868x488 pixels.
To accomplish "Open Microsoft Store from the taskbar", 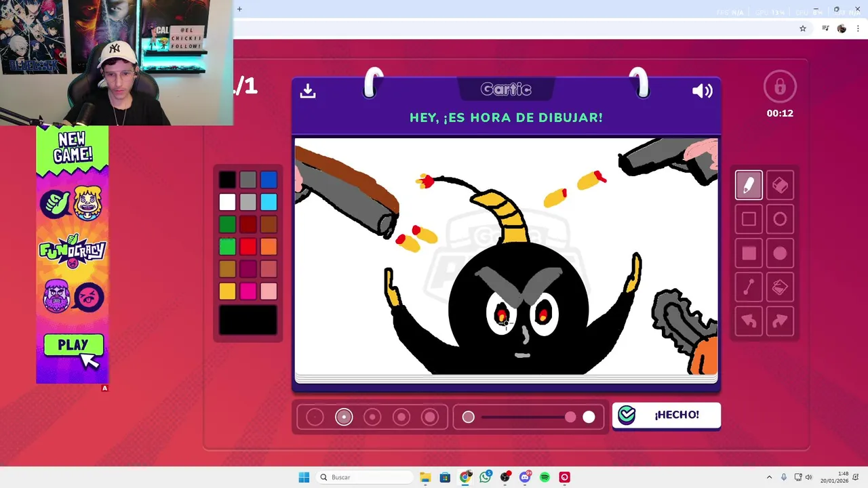I will (445, 477).
